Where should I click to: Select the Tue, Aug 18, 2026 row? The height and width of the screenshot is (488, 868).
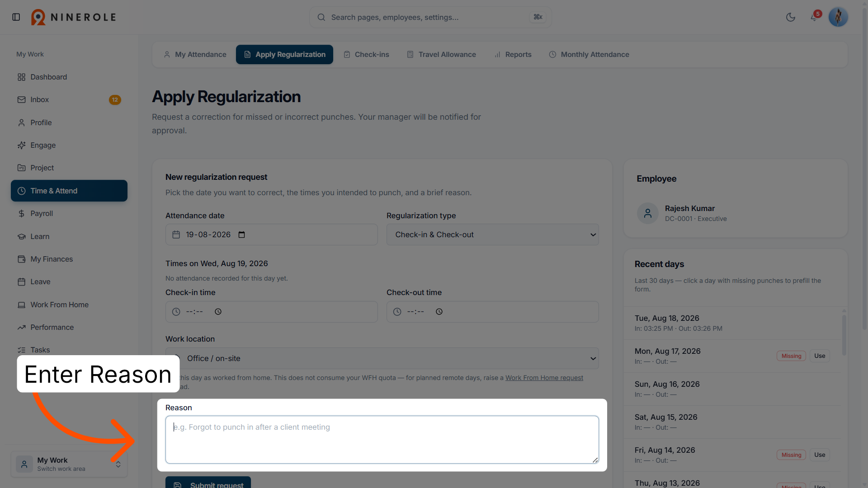click(732, 324)
